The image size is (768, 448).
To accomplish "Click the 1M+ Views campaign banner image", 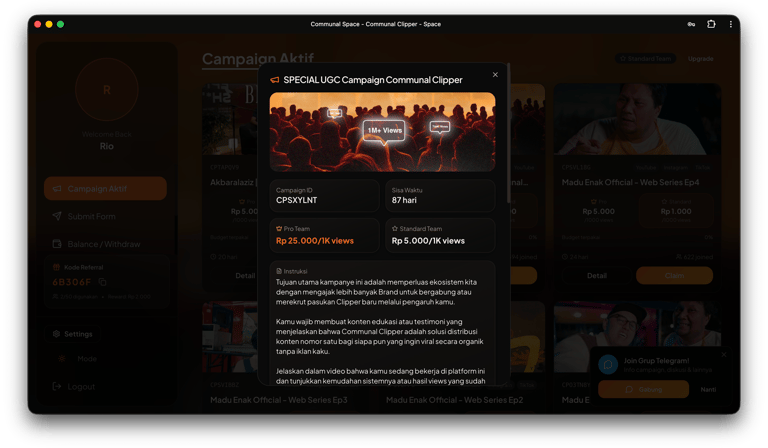I will click(x=382, y=132).
